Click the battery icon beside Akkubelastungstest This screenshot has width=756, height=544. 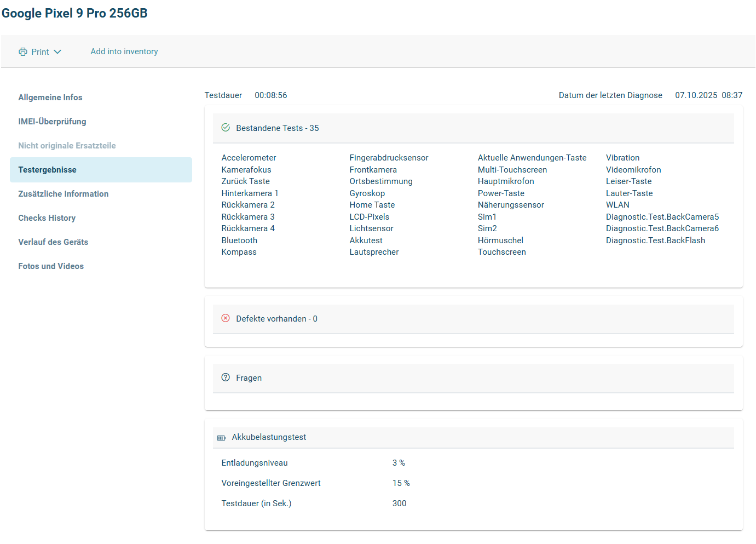click(222, 438)
